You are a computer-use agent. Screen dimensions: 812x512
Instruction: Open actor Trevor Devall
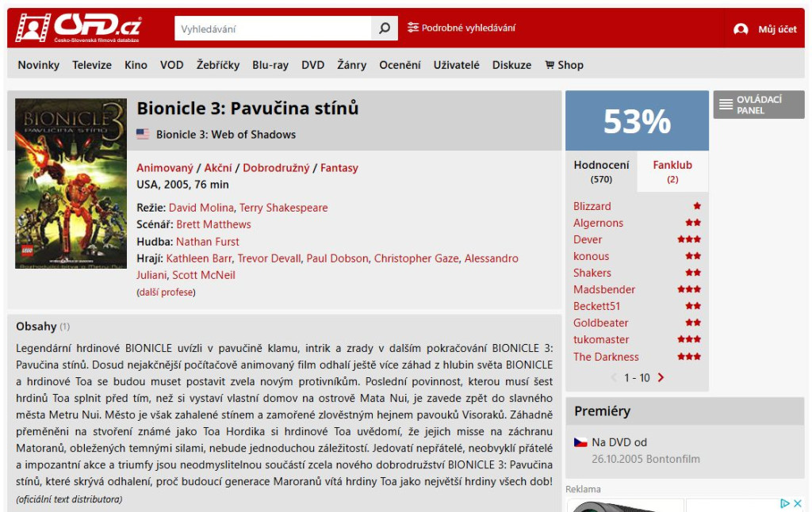[x=269, y=258]
